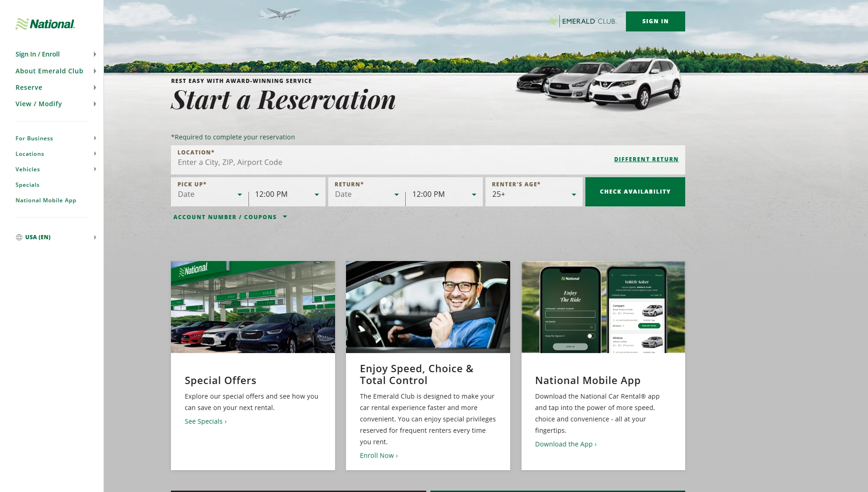Screen dimensions: 868x492
Task: Expand the About Emerald Club submenu arrow
Action: point(95,71)
